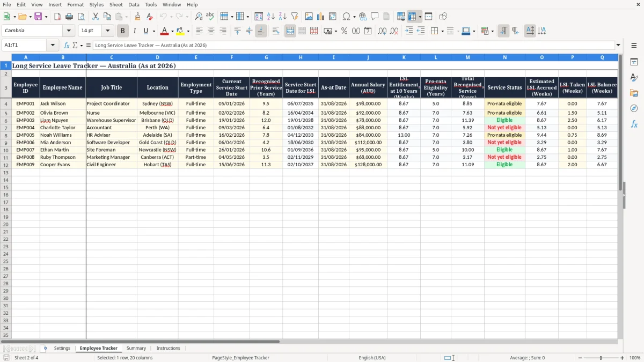
Task: Click the zoom-in plus button
Action: [622, 358]
